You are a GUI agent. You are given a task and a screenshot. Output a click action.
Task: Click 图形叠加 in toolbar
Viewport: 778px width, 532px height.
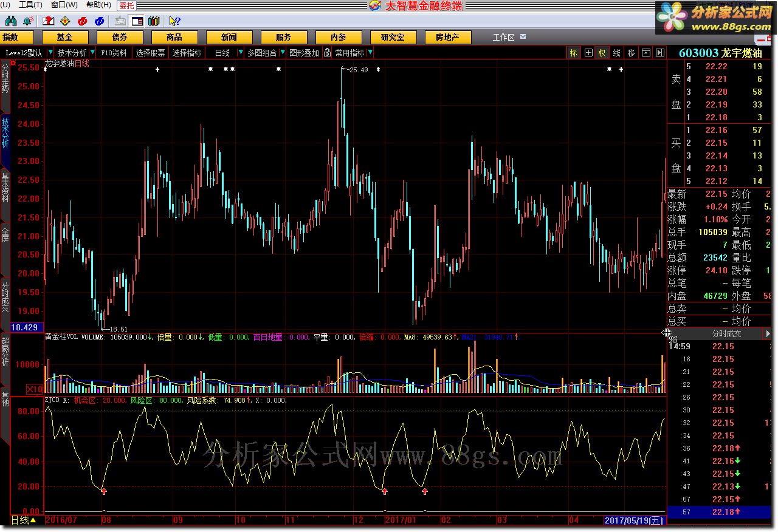click(304, 53)
